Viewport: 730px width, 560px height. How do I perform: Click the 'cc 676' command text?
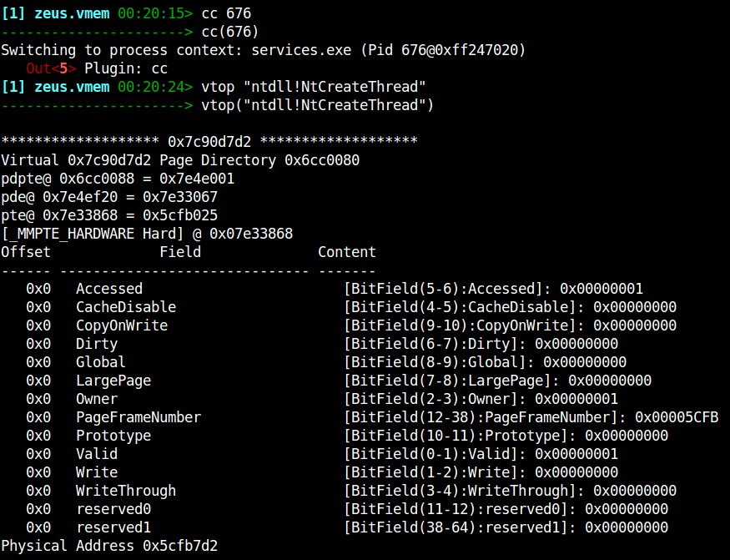226,13
